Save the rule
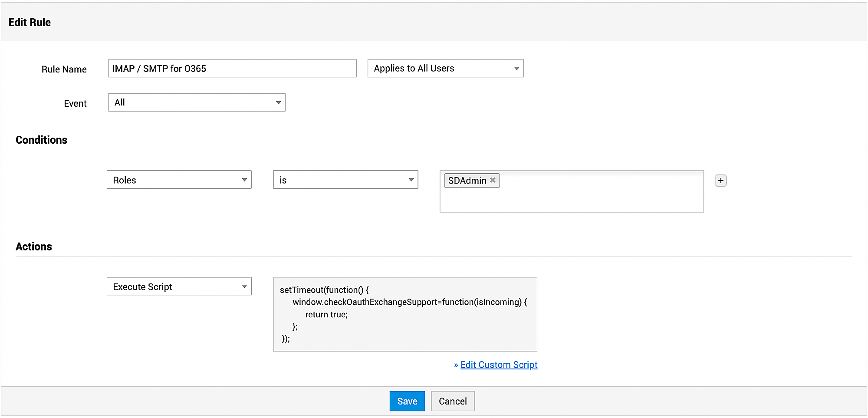 click(x=407, y=401)
